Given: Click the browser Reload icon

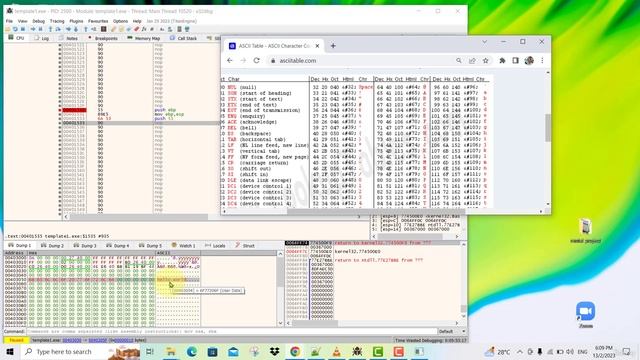Looking at the screenshot, I should pyautogui.click(x=256, y=60).
